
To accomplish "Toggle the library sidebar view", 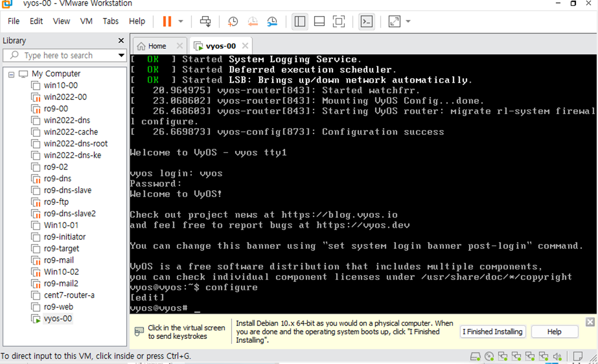I will [300, 21].
